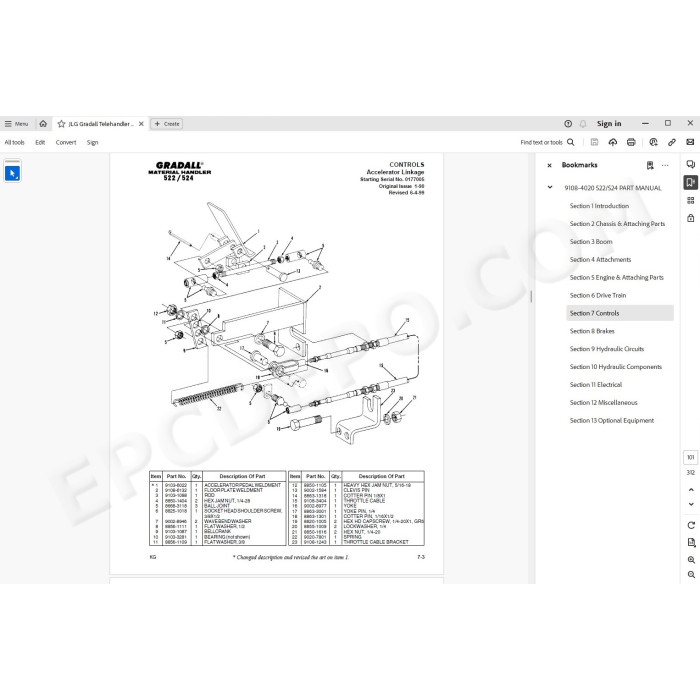Open the All tools menu

click(14, 142)
